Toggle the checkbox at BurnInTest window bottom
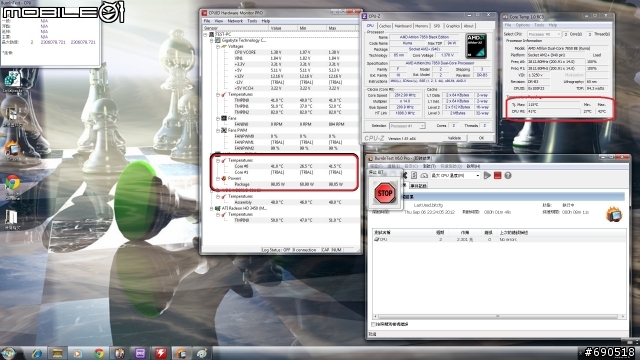 click(373, 324)
